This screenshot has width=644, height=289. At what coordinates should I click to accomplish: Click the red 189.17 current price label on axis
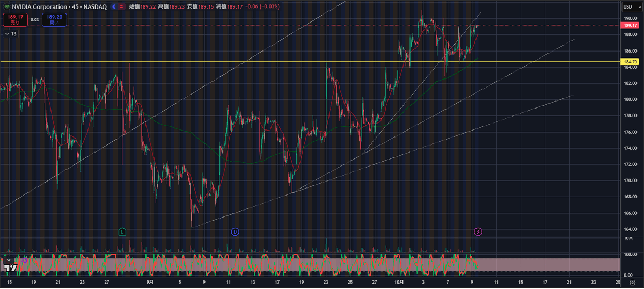630,25
